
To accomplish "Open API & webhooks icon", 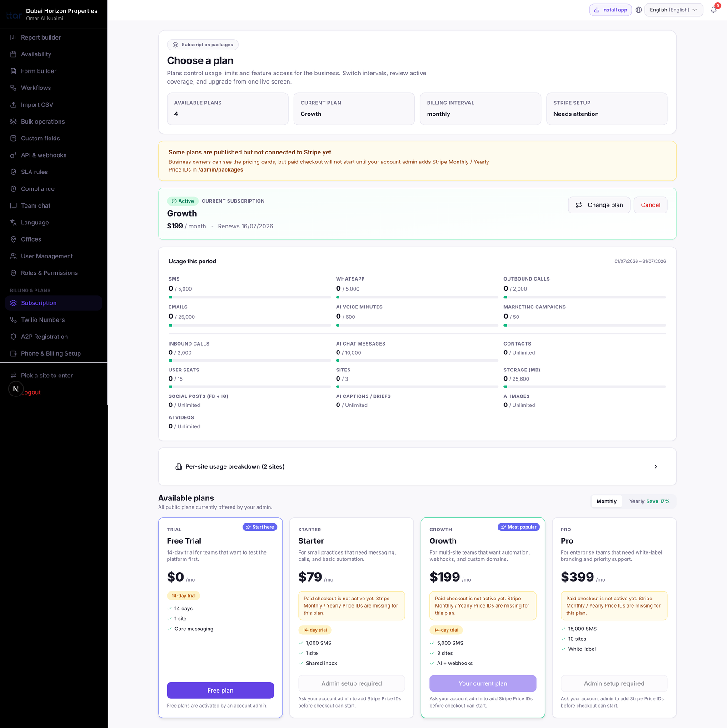I will coord(14,155).
